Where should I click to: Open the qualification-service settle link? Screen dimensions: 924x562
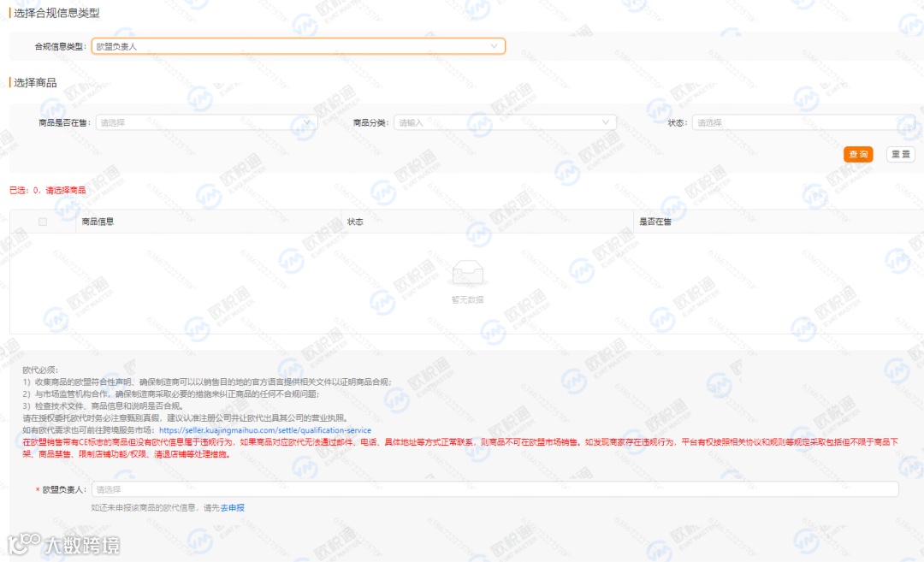(265, 429)
